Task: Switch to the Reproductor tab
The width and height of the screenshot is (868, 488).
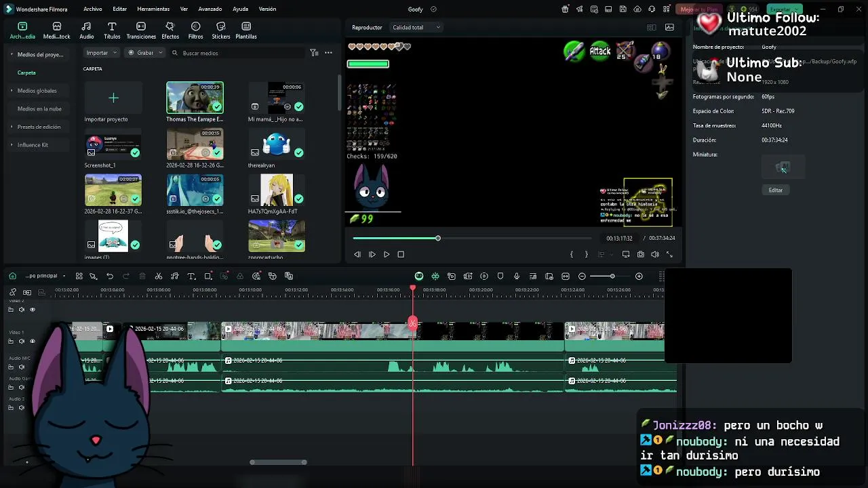Action: click(x=367, y=27)
